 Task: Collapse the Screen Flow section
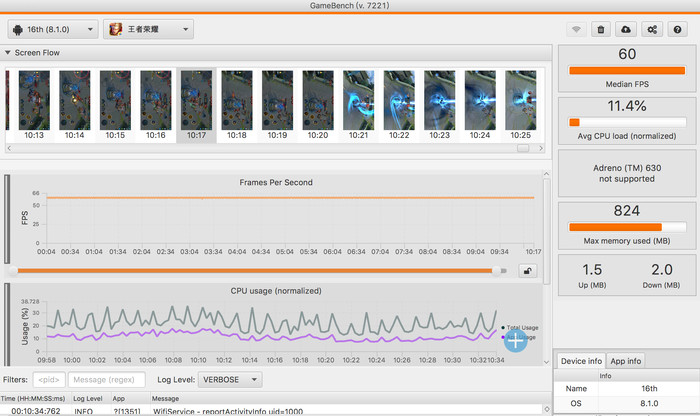pos(8,53)
